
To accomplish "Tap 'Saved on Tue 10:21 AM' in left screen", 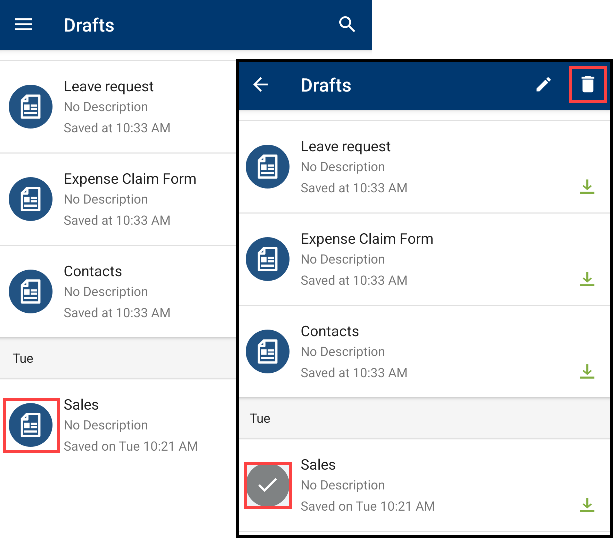I will click(131, 446).
